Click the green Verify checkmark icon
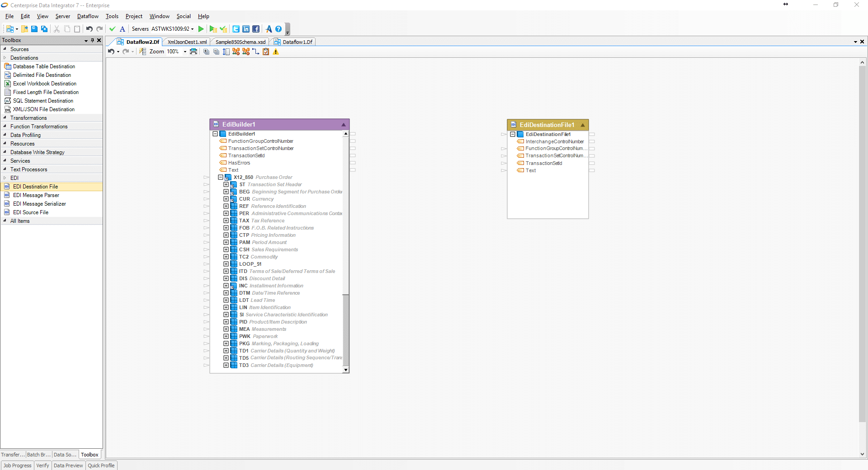This screenshot has height=470, width=868. click(113, 29)
